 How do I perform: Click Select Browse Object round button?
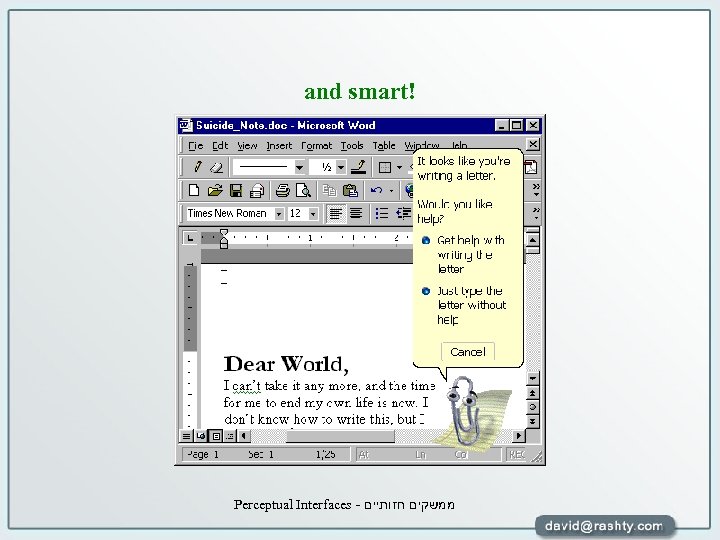click(x=533, y=407)
